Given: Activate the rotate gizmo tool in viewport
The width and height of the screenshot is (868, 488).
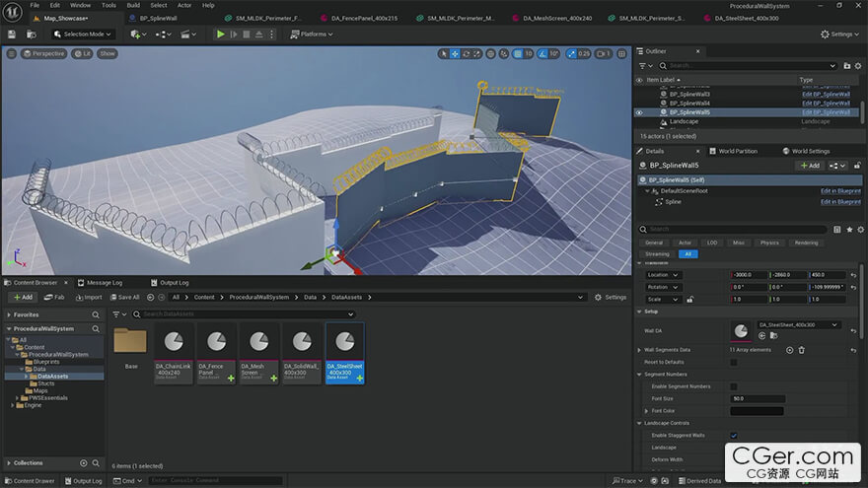Looking at the screenshot, I should [x=467, y=53].
